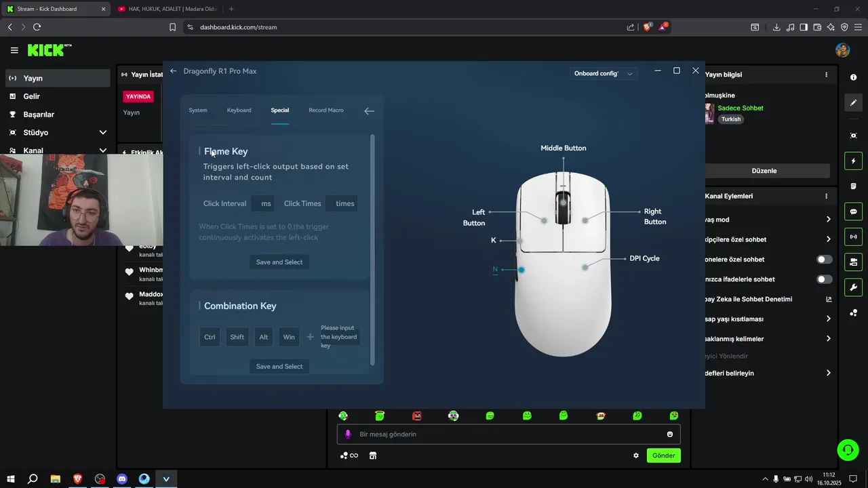Click the Click Interval ms field
Image resolution: width=868 pixels, height=488 pixels.
pos(262,203)
